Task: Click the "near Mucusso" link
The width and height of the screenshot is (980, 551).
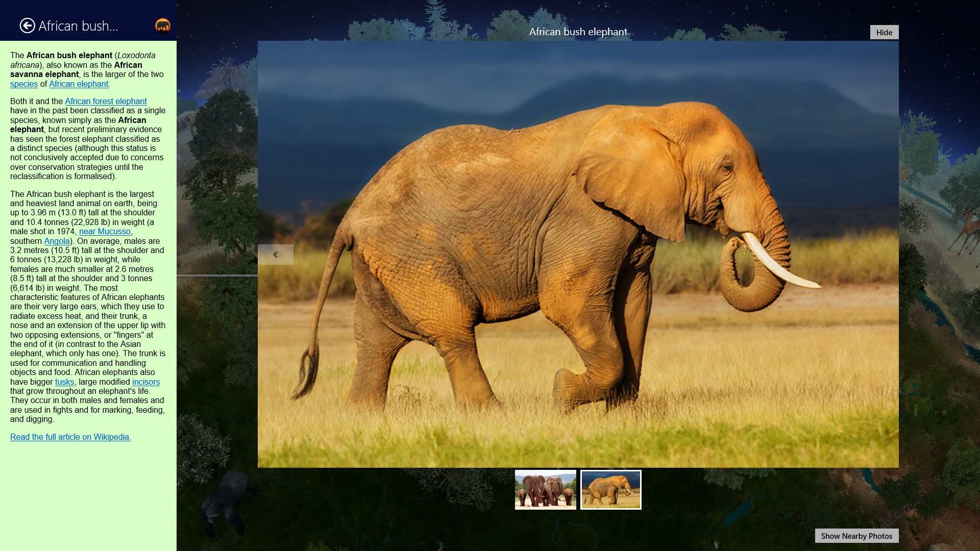Action: (x=104, y=231)
